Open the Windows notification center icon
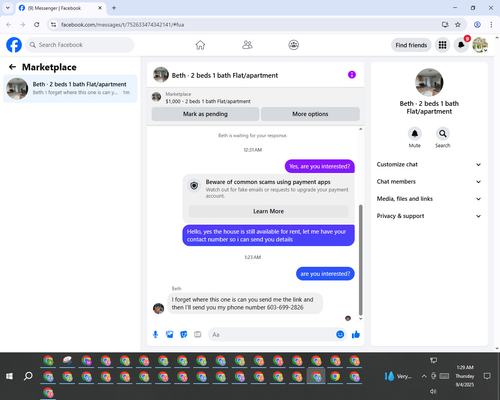 (x=487, y=376)
